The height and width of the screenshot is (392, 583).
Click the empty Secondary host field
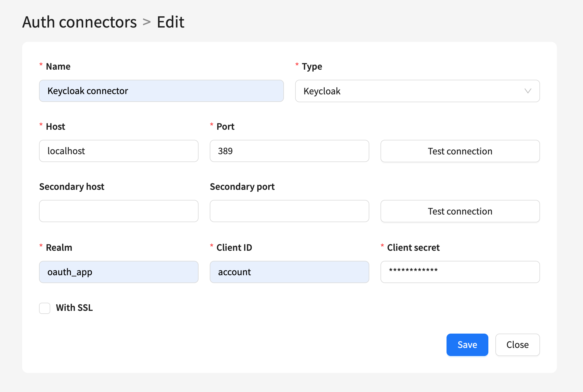coord(119,211)
